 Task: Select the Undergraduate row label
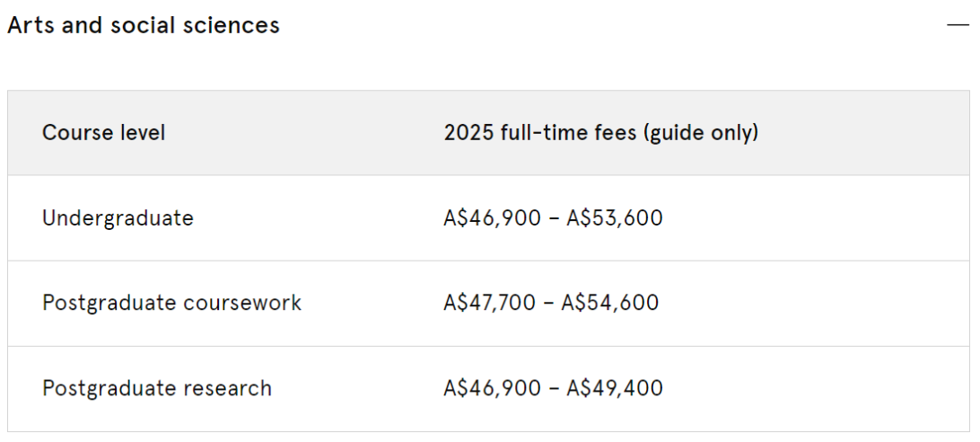pos(118,218)
